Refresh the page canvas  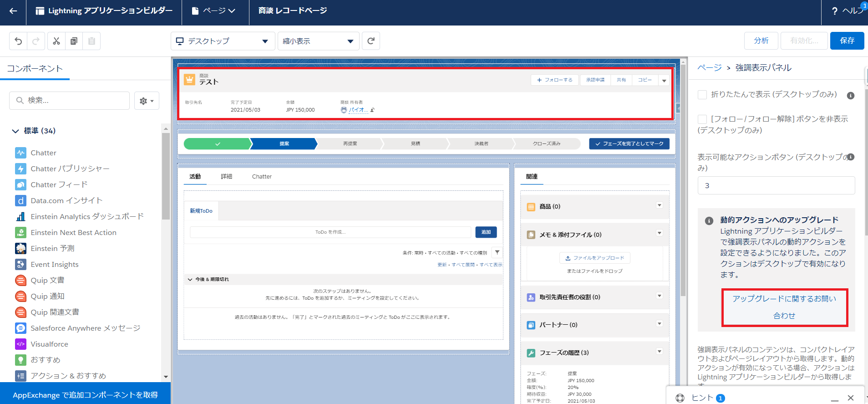[371, 41]
